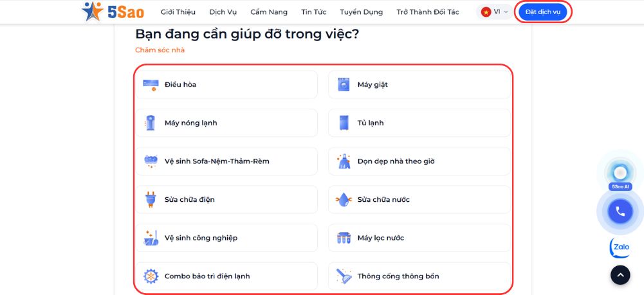Open the Tin Tức menu item

[x=314, y=12]
